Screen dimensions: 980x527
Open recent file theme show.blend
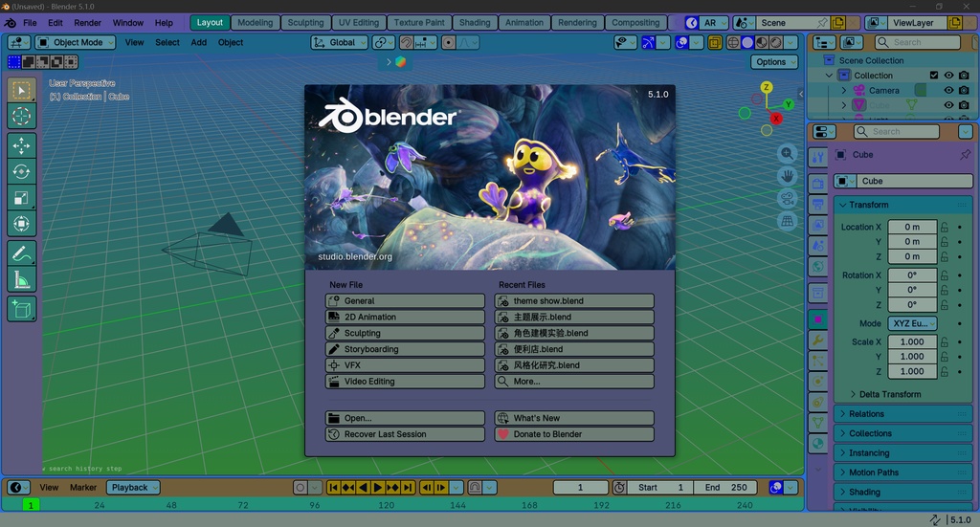tap(574, 301)
